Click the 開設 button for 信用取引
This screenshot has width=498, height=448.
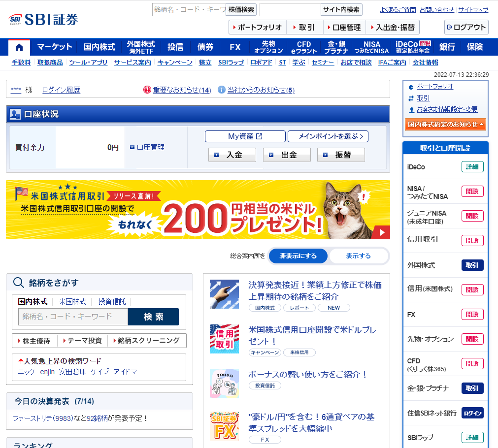pos(472,240)
